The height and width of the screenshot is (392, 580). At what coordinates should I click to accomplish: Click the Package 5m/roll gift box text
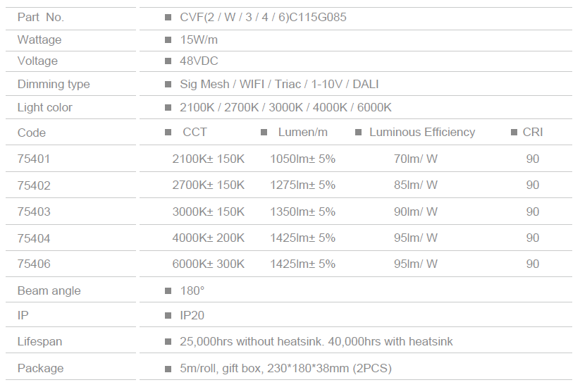click(x=221, y=368)
